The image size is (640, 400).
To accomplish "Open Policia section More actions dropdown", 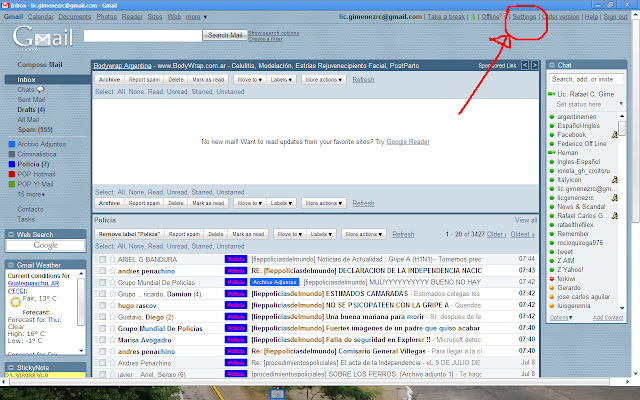I will tap(364, 234).
